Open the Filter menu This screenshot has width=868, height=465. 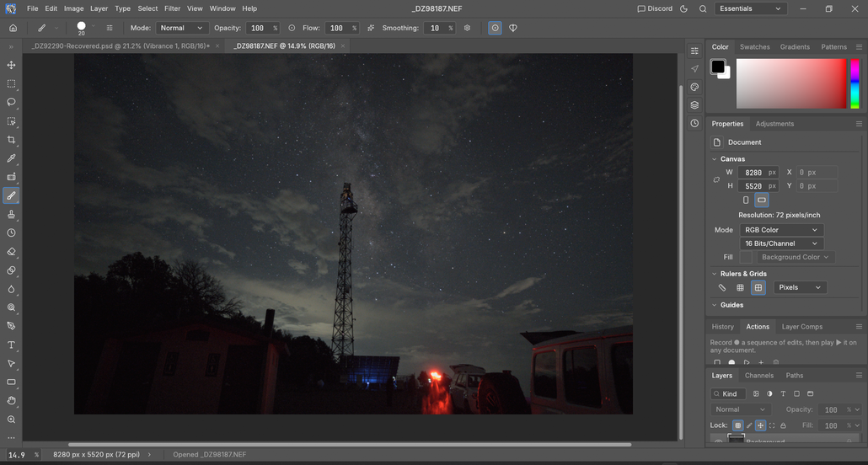coord(172,9)
